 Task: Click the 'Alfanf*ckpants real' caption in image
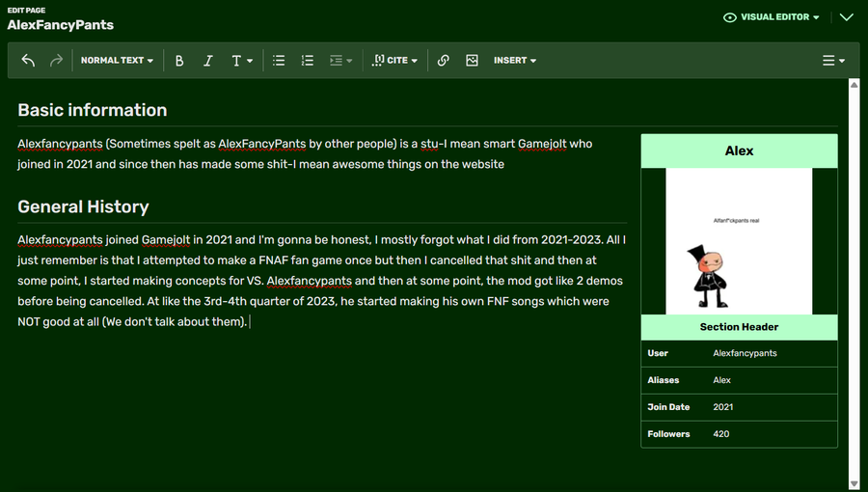736,220
